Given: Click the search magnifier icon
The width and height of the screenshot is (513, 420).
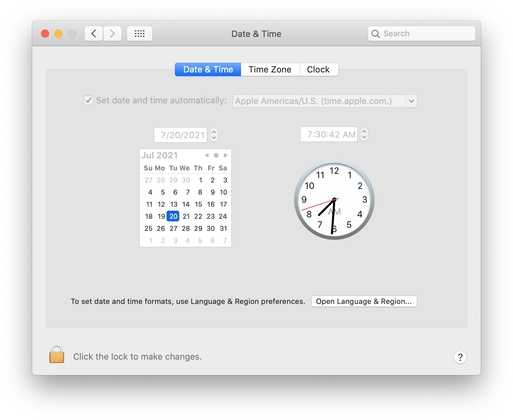Looking at the screenshot, I should (376, 34).
